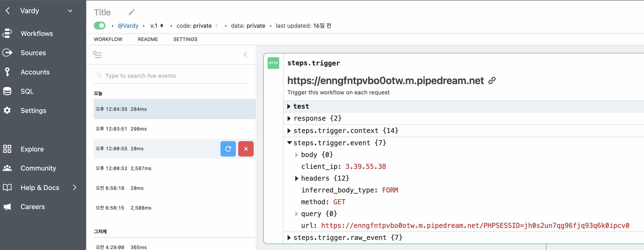
Task: Expand headers {12} node
Action: coord(297,178)
